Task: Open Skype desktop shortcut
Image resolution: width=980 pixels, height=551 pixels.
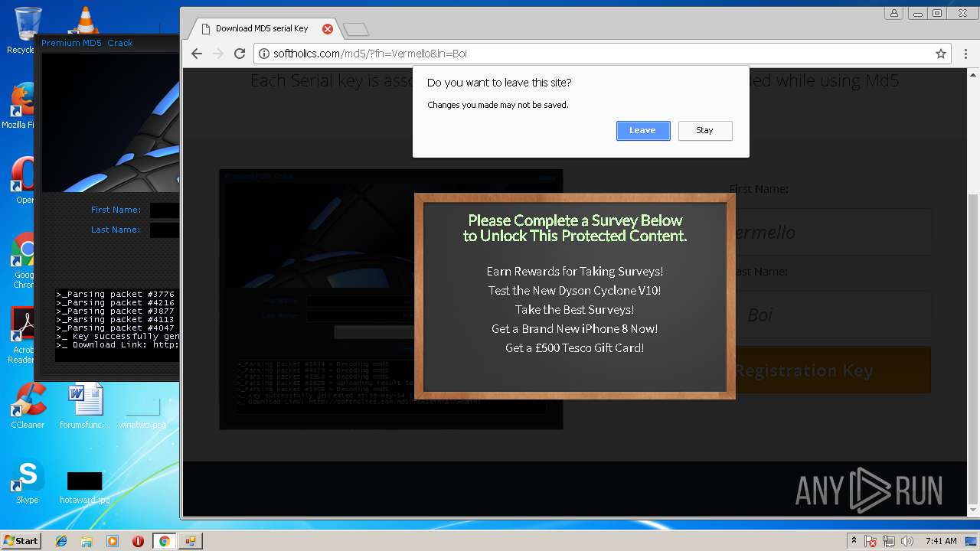Action: point(28,482)
